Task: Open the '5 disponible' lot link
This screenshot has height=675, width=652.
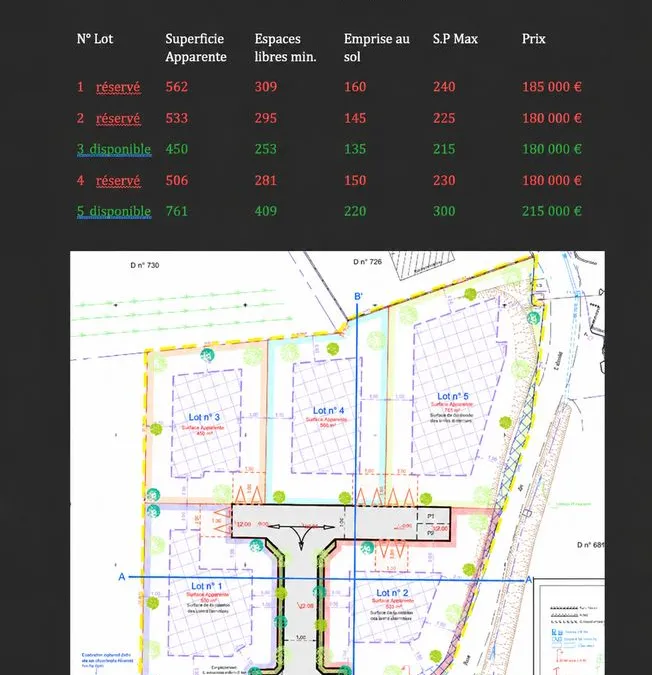Action: pos(114,211)
